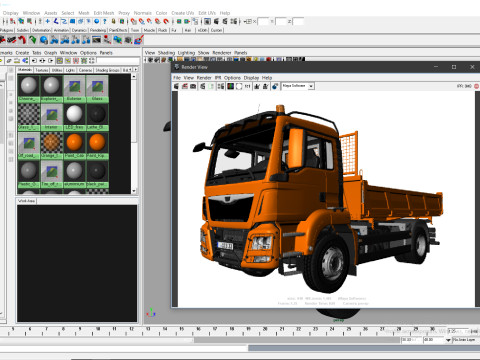Screen dimensions: 480x360
Task: Select the Glass file texture material swatch
Action: [97, 88]
